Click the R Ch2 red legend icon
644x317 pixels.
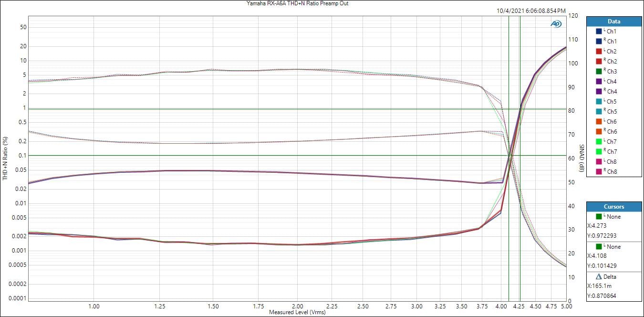click(599, 61)
